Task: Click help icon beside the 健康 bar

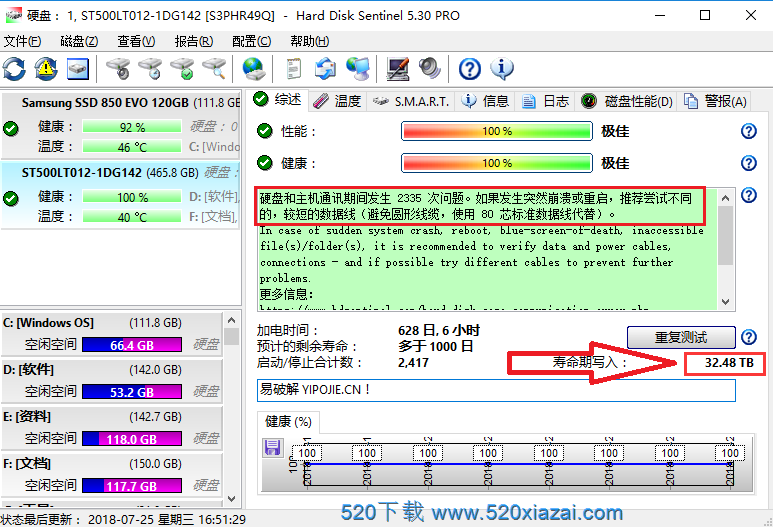Action: [x=748, y=163]
